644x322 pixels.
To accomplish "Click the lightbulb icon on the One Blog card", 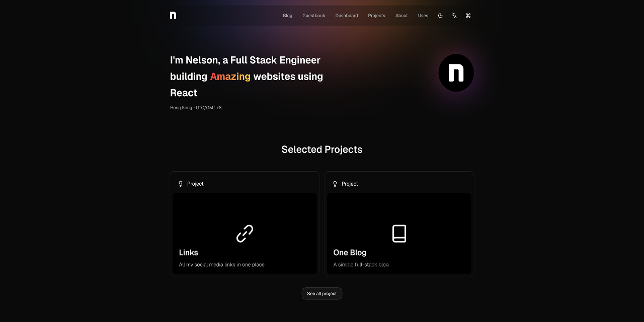I will [x=335, y=184].
